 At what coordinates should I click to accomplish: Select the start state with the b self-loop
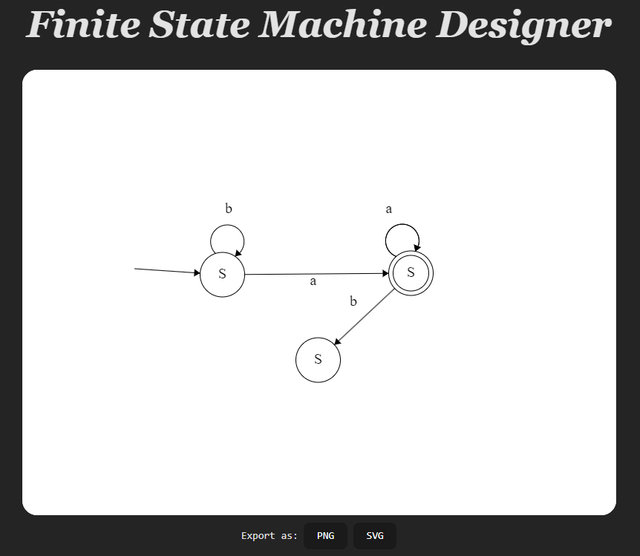coord(222,274)
